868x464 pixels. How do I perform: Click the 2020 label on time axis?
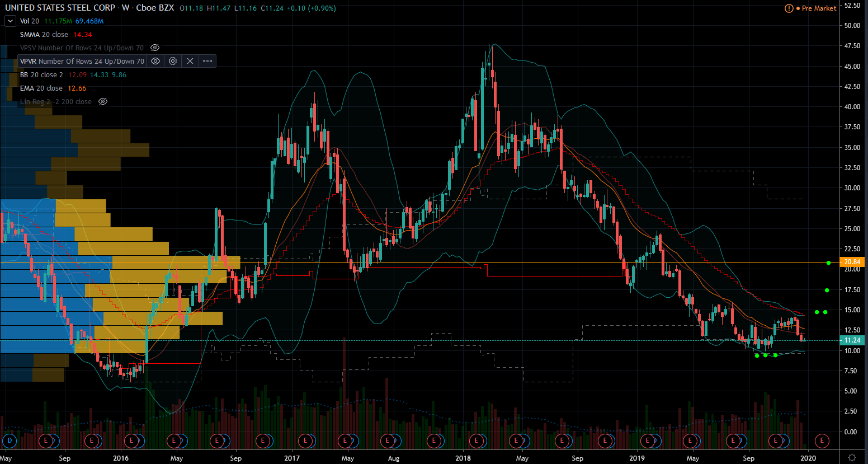(x=808, y=458)
